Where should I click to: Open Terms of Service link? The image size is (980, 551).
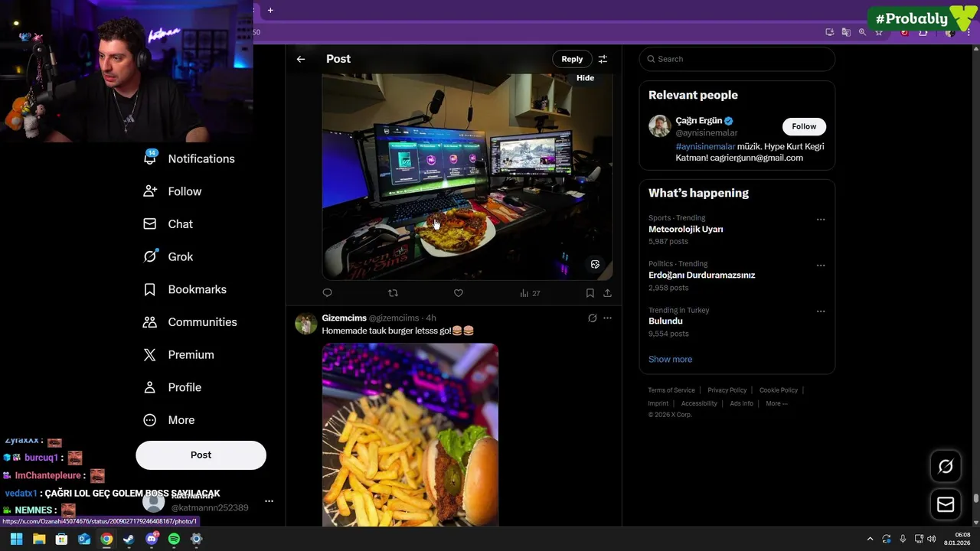click(x=671, y=390)
